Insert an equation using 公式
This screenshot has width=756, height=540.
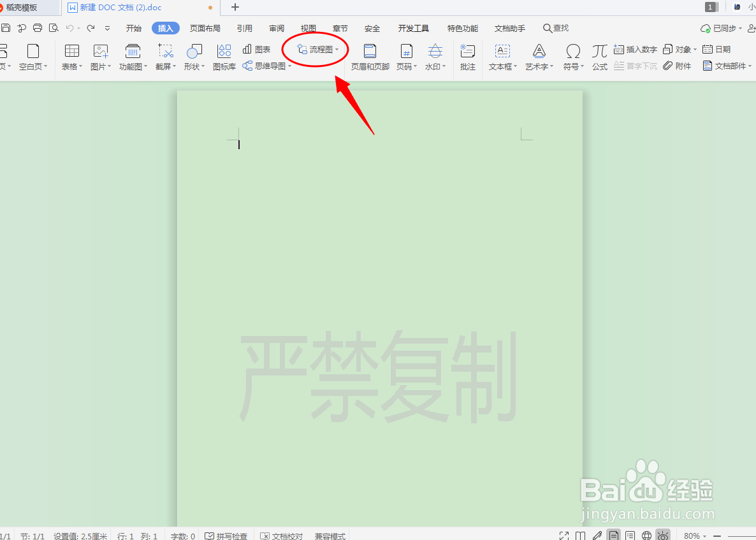click(599, 57)
